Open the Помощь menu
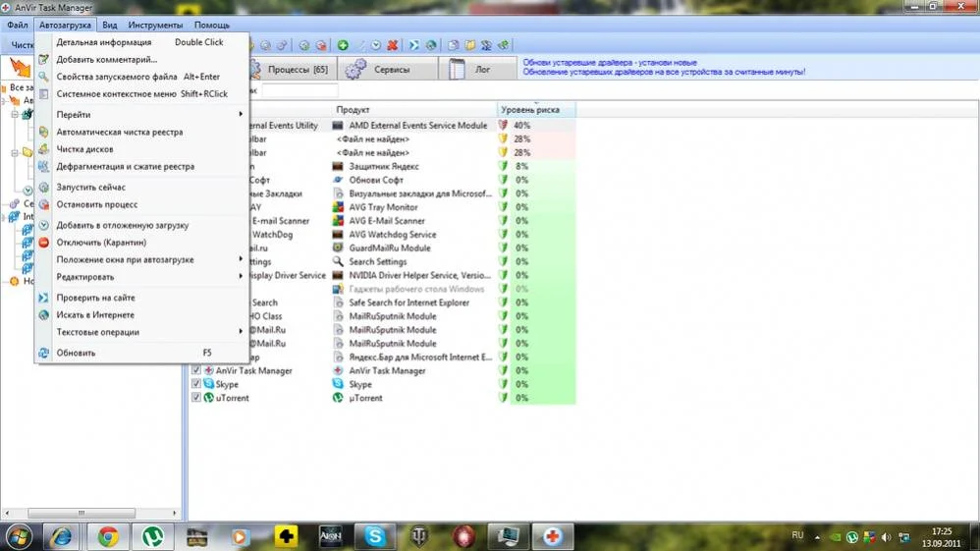This screenshot has height=551, width=980. click(x=212, y=25)
